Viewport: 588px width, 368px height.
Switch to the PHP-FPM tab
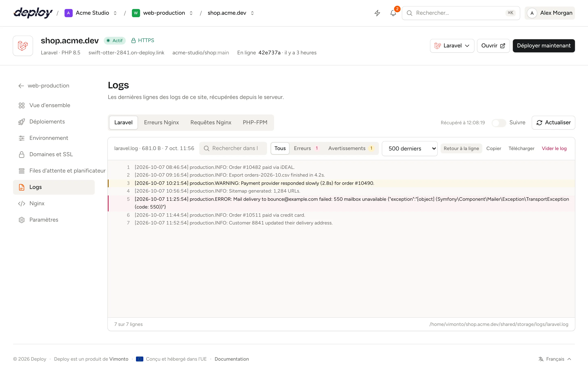(x=255, y=122)
